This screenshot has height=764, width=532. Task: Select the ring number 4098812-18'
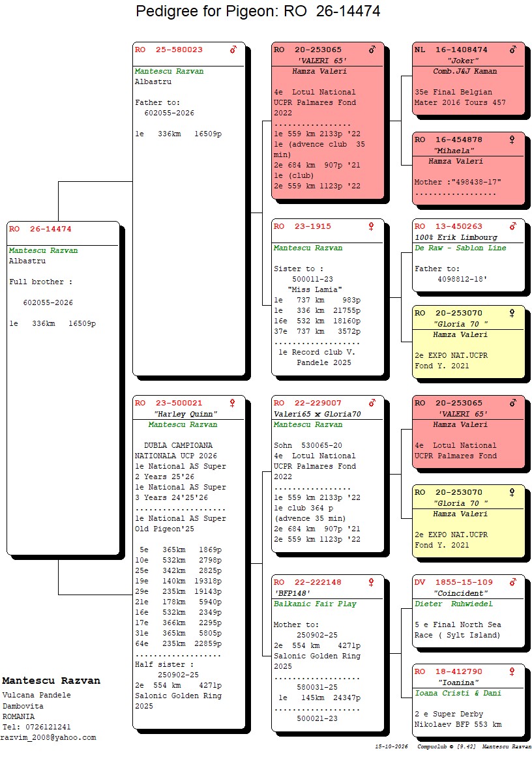click(462, 279)
